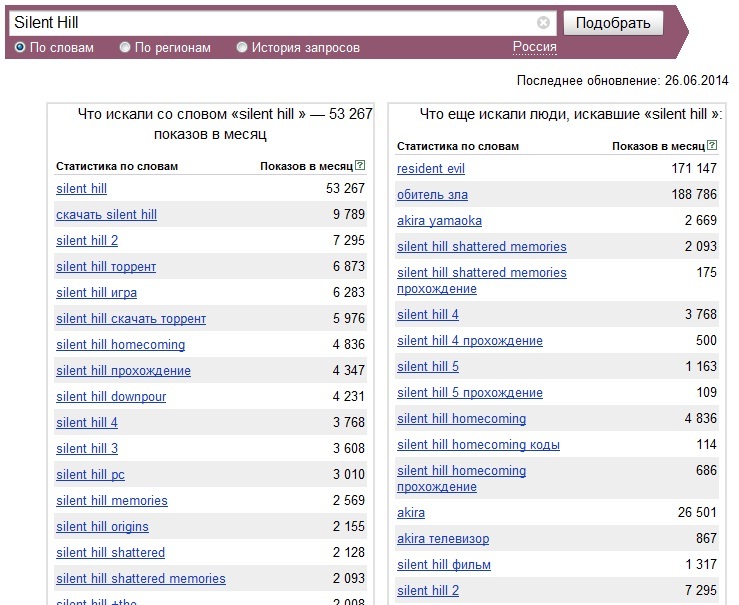
Task: Open 'silent hill shattered memories' in left table
Action: 141,579
